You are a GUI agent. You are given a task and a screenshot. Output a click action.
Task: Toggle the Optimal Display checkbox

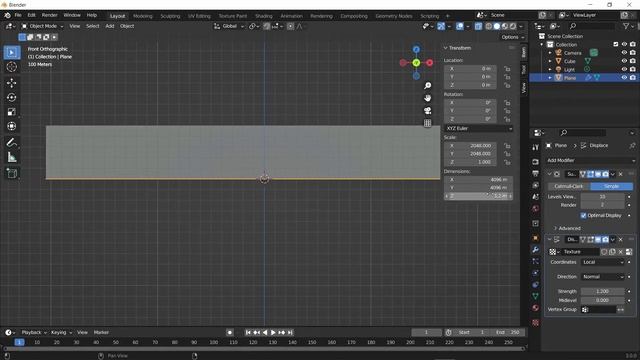point(583,216)
